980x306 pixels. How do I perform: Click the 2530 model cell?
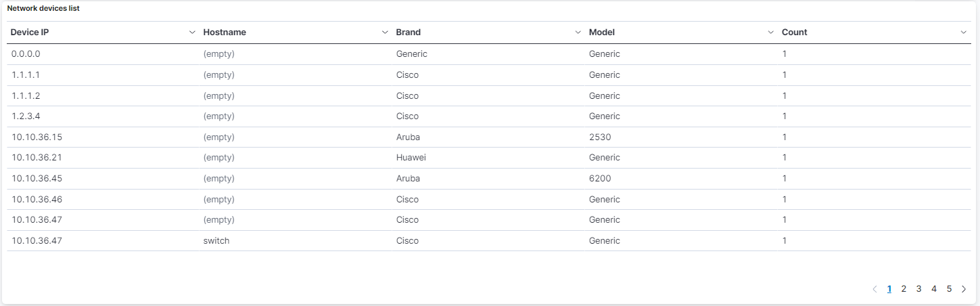600,137
